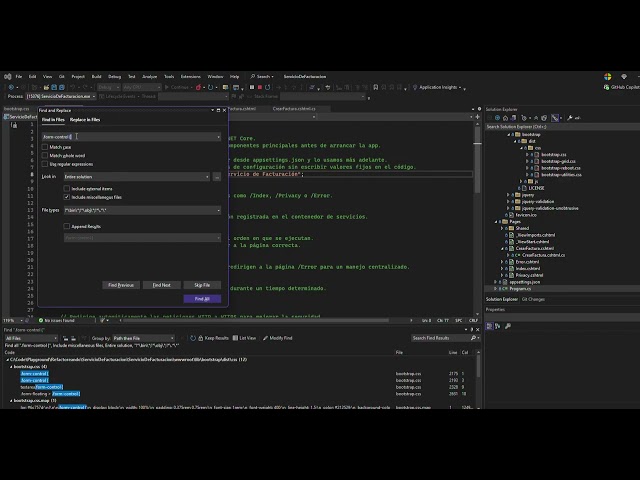Open the Extensions menu
Screen dimensions: 640x480
point(191,77)
